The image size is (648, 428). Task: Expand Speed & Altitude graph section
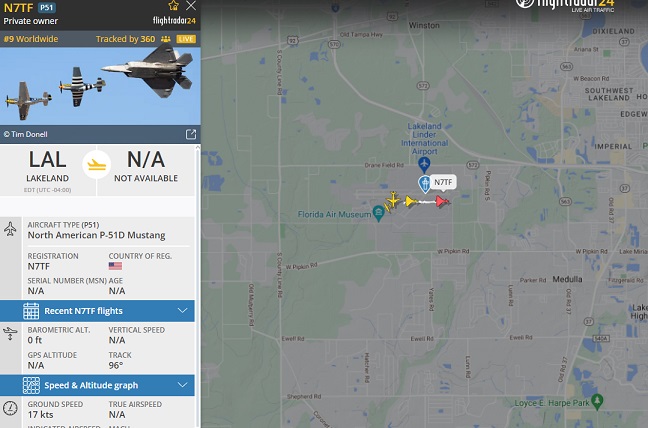(97, 385)
